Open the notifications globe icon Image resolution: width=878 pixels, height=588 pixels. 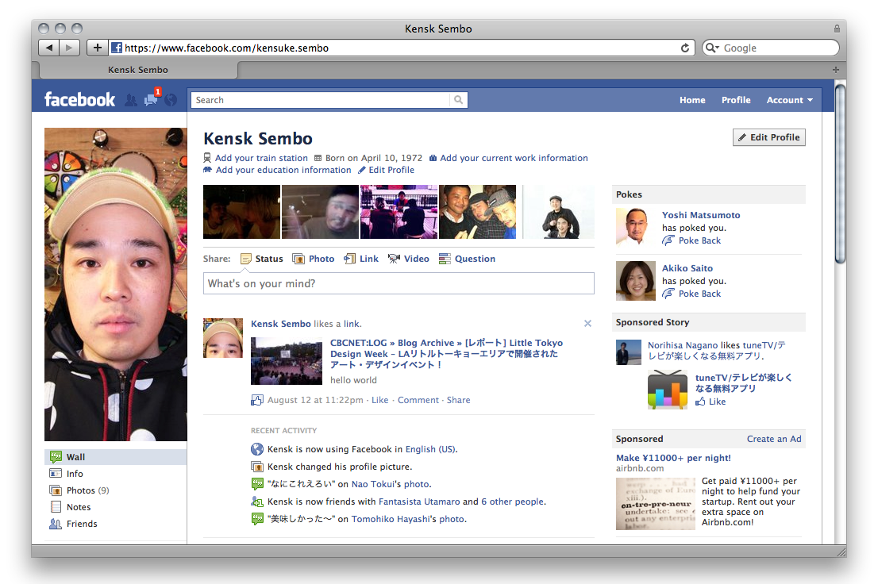[x=171, y=100]
